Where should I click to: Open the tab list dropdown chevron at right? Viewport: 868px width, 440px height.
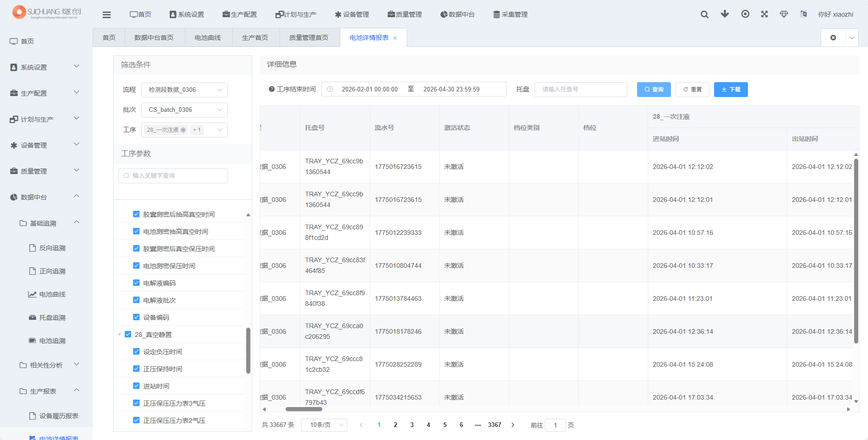coord(852,38)
